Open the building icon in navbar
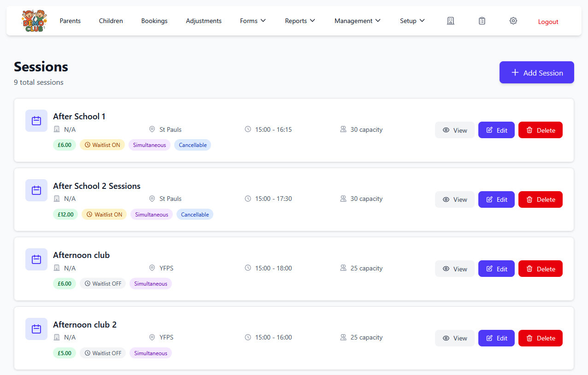 (x=451, y=21)
